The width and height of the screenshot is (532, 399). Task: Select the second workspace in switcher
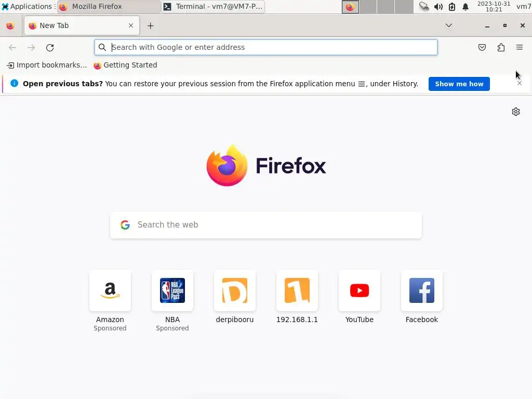click(368, 7)
